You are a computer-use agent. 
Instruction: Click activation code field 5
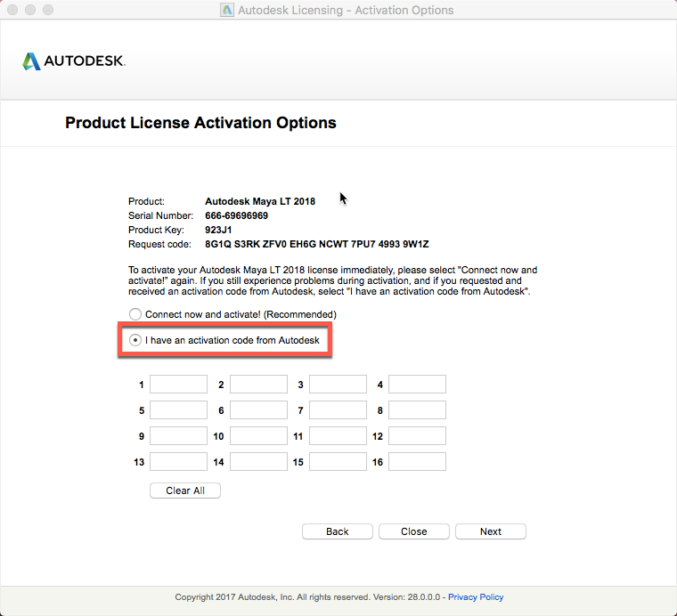[178, 409]
